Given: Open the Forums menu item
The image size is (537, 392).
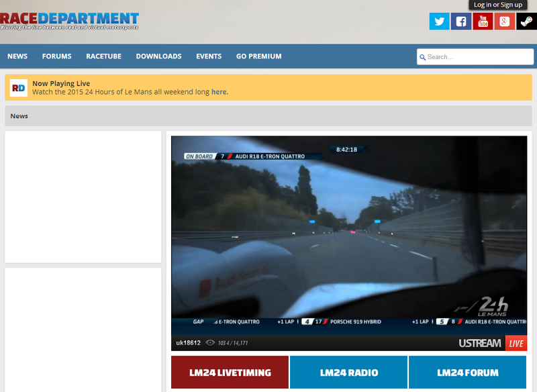Looking at the screenshot, I should pyautogui.click(x=57, y=56).
